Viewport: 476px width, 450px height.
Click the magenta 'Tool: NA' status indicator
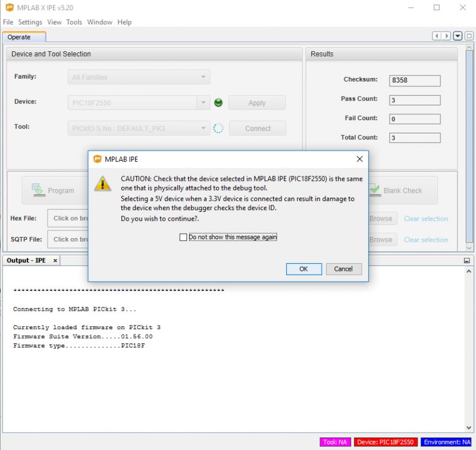pos(335,442)
